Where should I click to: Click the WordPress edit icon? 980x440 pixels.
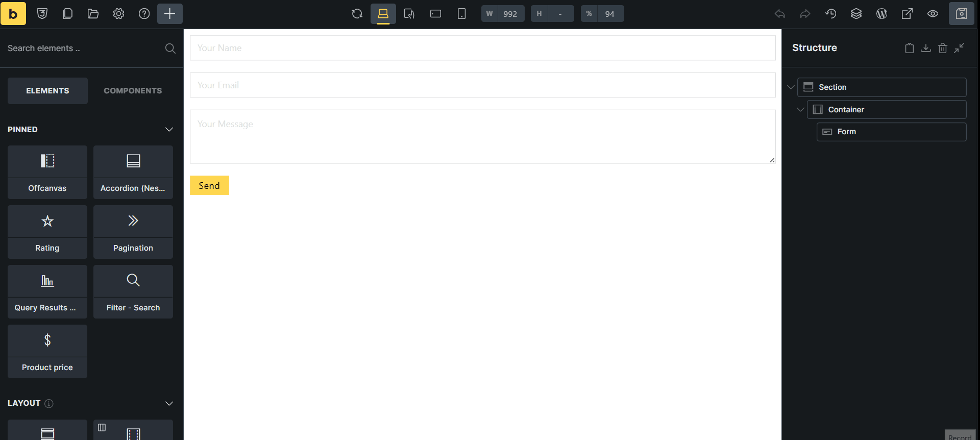[x=882, y=14]
